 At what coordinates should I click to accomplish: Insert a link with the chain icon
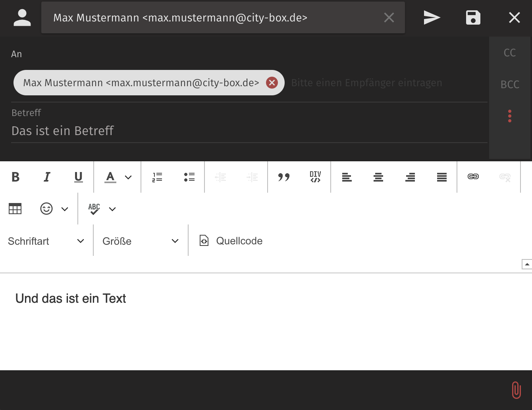pyautogui.click(x=473, y=177)
